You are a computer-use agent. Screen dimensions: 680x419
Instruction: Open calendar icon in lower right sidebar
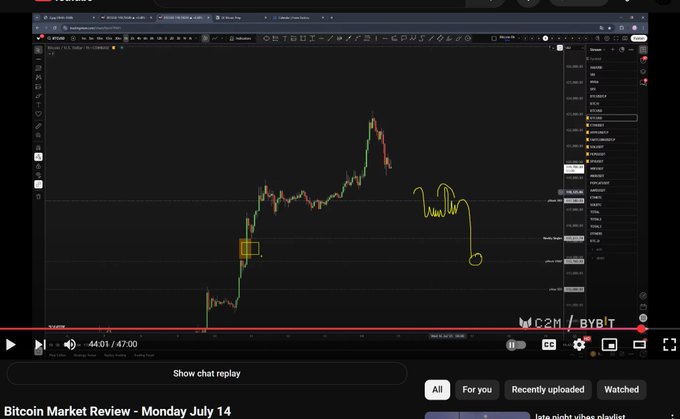click(x=643, y=307)
